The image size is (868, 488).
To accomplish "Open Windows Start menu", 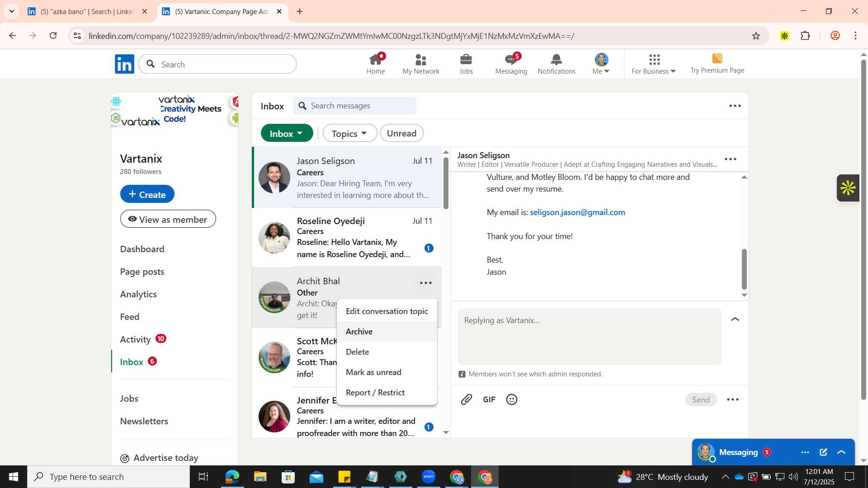I will click(x=13, y=477).
